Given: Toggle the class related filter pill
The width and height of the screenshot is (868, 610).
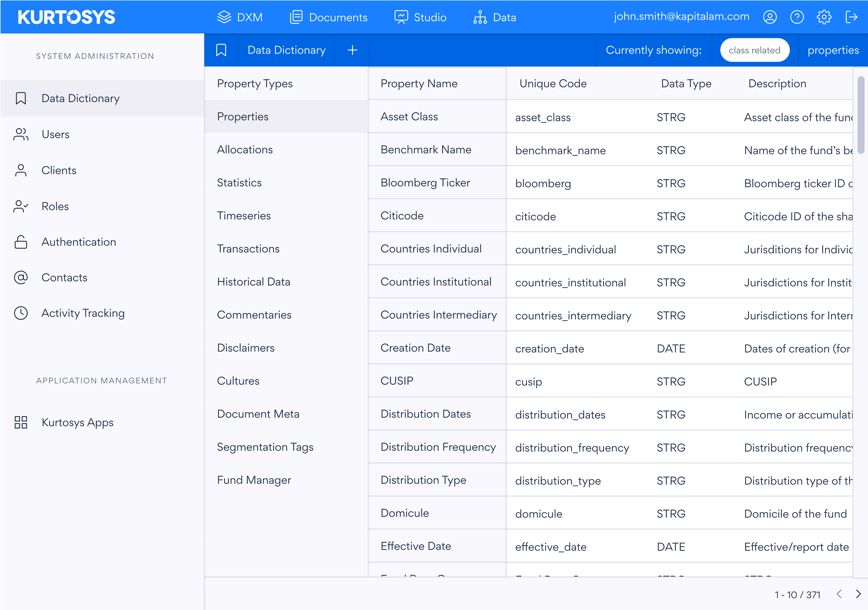Looking at the screenshot, I should 754,50.
